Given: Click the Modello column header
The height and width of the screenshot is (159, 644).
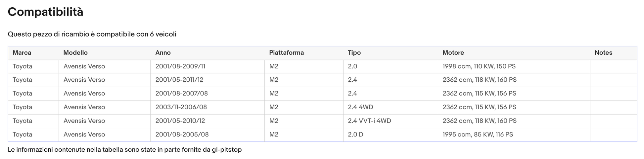Looking at the screenshot, I should (x=75, y=53).
